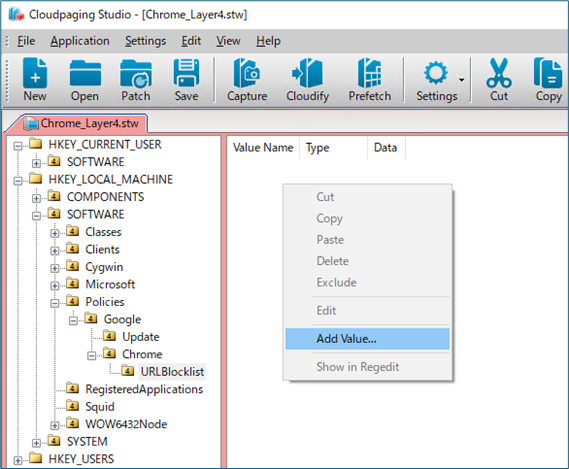Open the File menu
The image size is (569, 469).
point(26,41)
